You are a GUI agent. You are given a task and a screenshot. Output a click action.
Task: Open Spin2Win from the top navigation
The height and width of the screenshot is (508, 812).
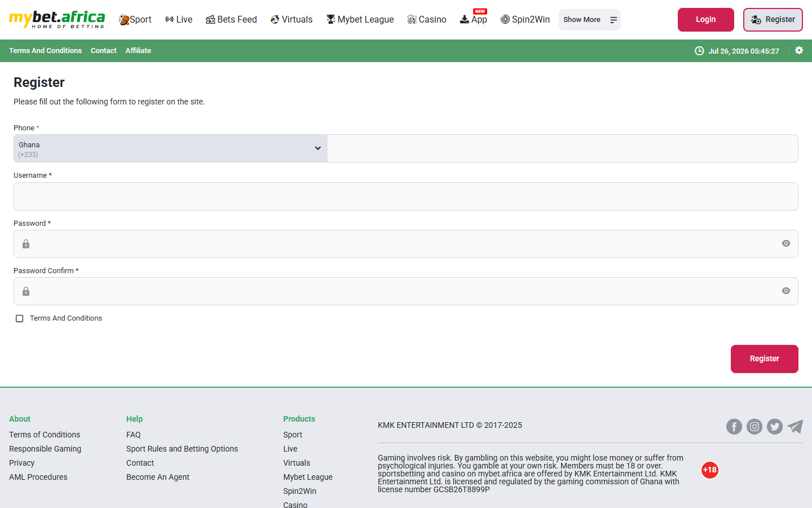[x=525, y=20]
